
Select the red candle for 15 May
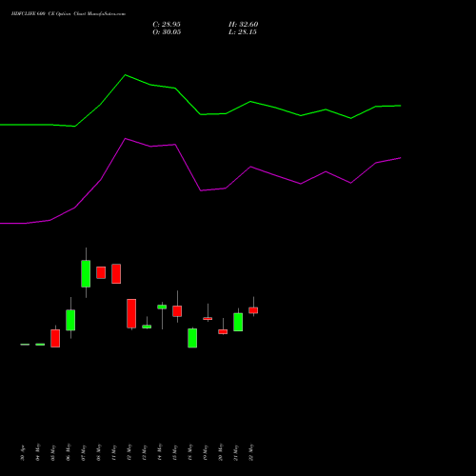coord(177,311)
